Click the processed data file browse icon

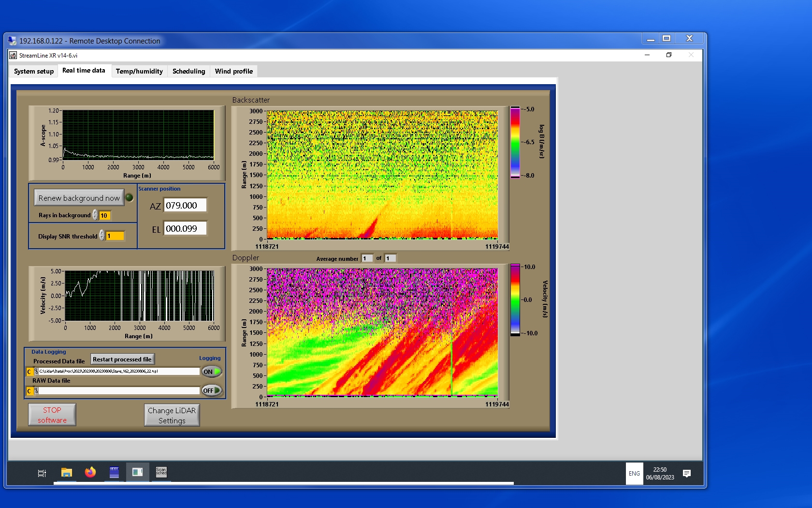click(36, 372)
